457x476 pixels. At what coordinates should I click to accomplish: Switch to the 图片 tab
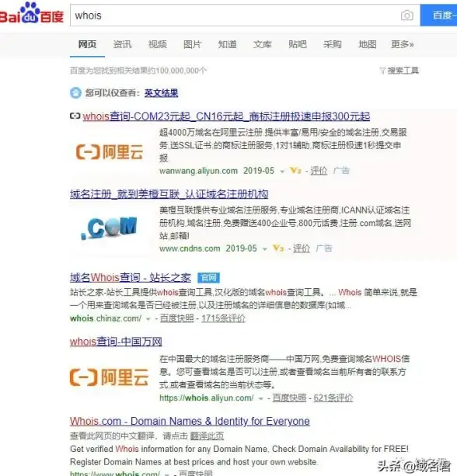[192, 44]
